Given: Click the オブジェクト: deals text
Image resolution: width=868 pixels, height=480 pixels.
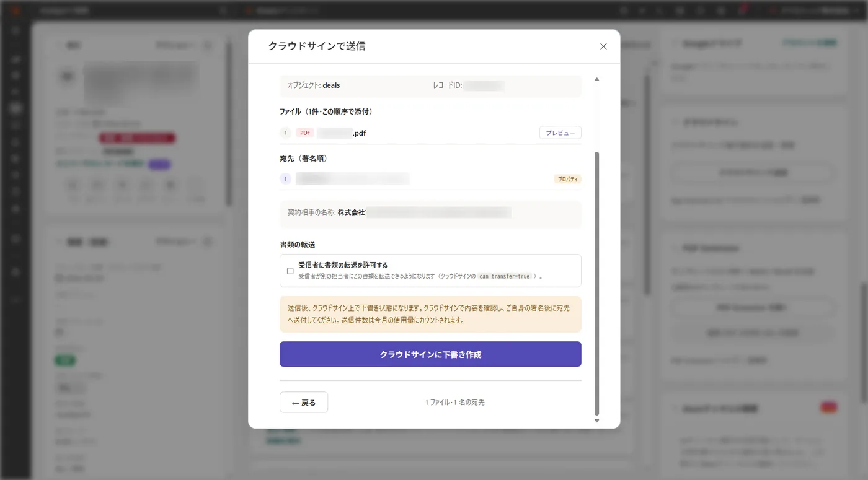Looking at the screenshot, I should click(313, 85).
